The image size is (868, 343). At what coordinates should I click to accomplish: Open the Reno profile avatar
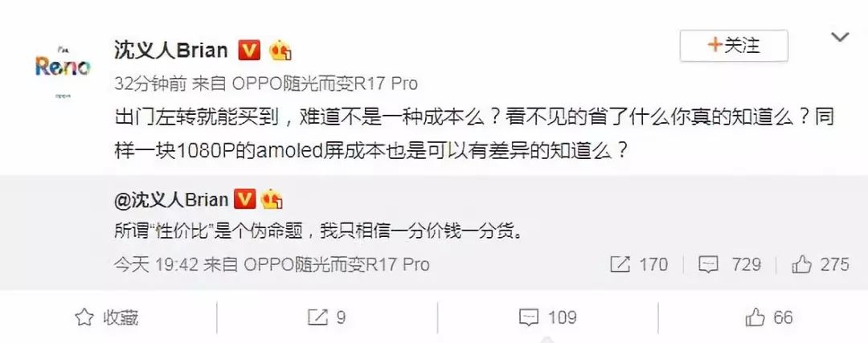tap(63, 68)
